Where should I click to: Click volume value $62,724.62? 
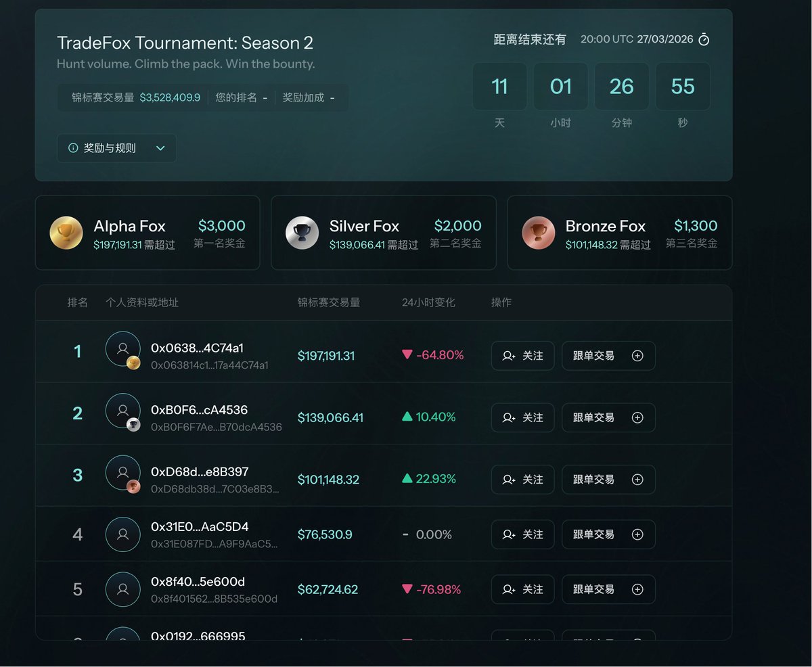328,589
